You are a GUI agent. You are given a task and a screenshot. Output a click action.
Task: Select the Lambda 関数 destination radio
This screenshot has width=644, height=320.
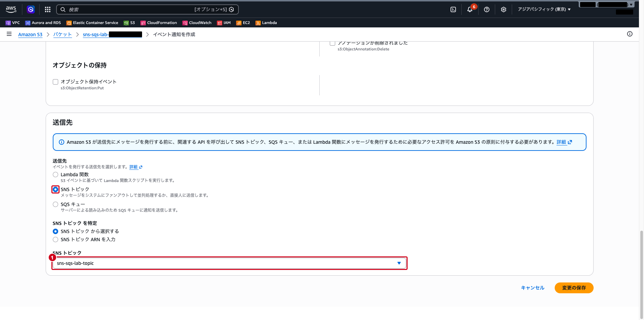[55, 175]
